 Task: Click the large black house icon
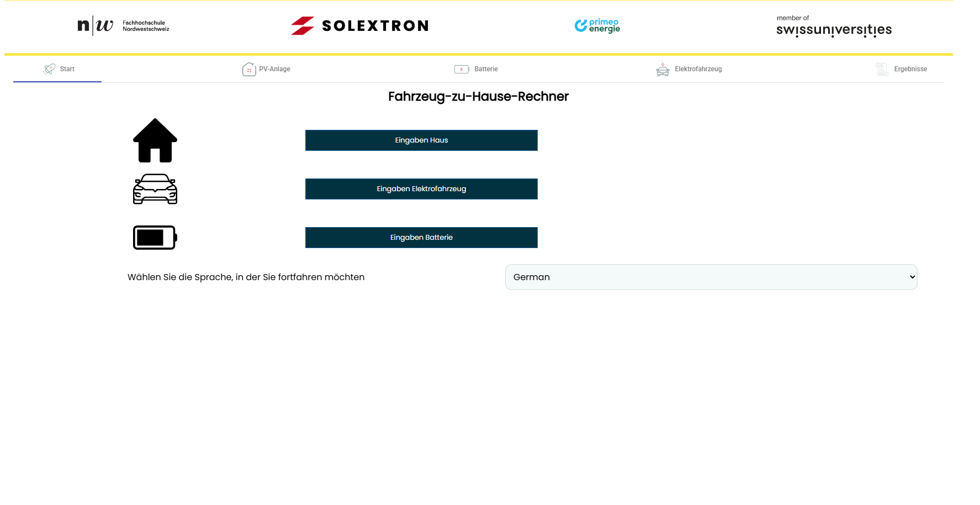pos(155,140)
